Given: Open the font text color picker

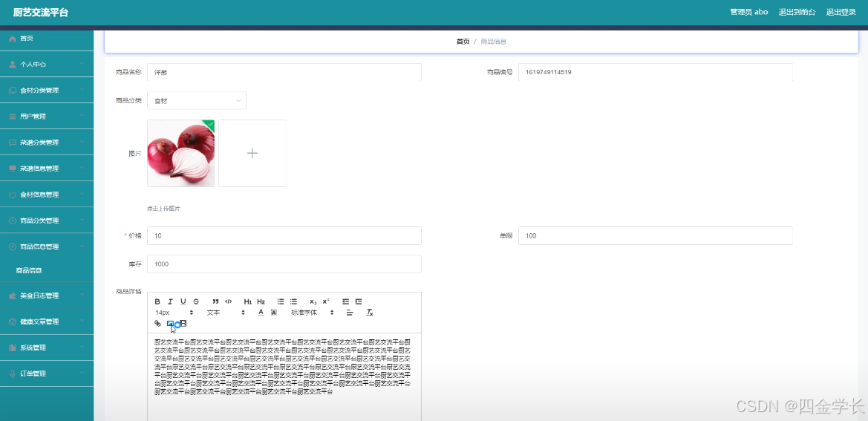Looking at the screenshot, I should [261, 313].
